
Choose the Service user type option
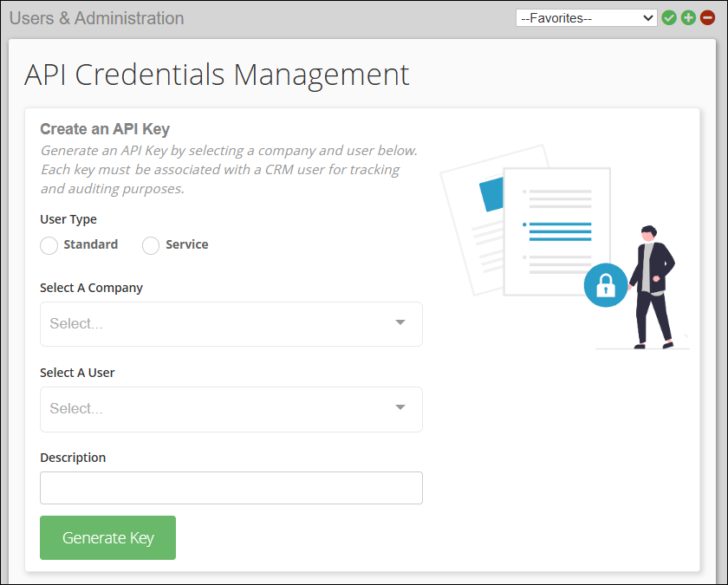point(151,245)
